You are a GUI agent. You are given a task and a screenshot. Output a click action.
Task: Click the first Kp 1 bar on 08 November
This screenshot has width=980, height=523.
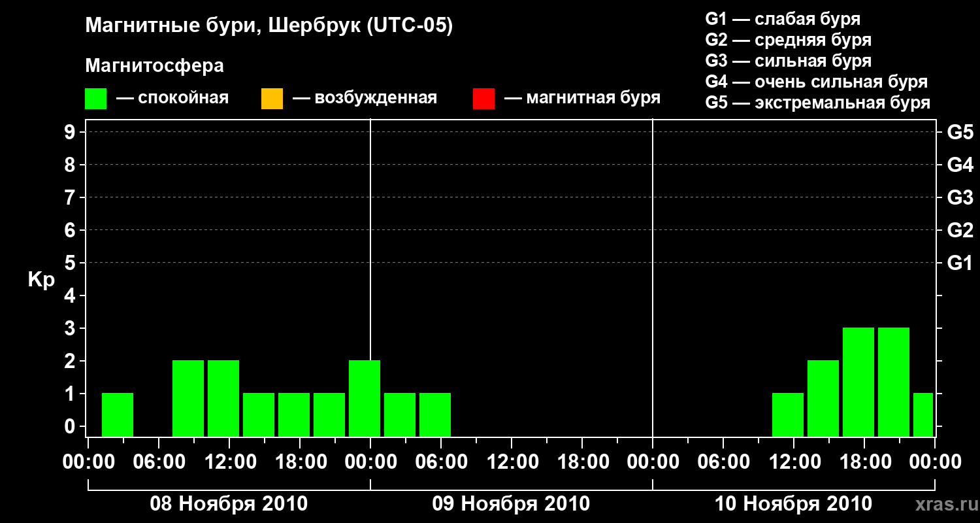pos(118,414)
